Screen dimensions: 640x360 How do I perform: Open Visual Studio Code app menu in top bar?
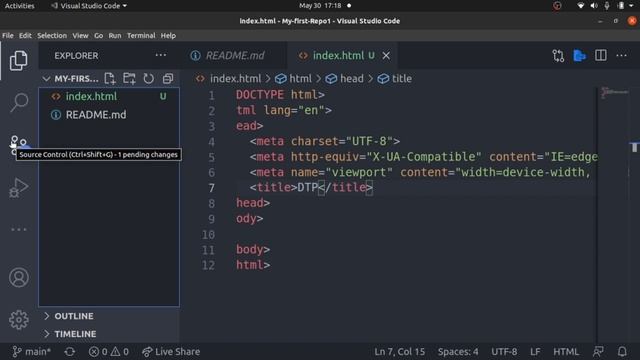coord(89,6)
